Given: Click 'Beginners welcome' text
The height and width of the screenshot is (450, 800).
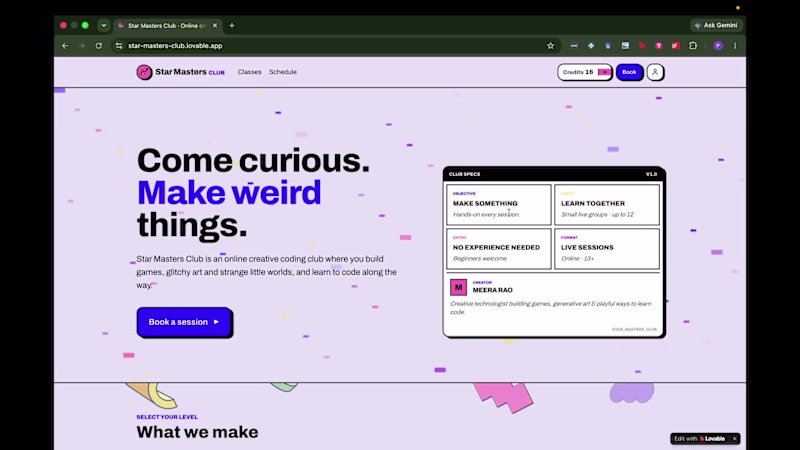Looking at the screenshot, I should click(480, 258).
